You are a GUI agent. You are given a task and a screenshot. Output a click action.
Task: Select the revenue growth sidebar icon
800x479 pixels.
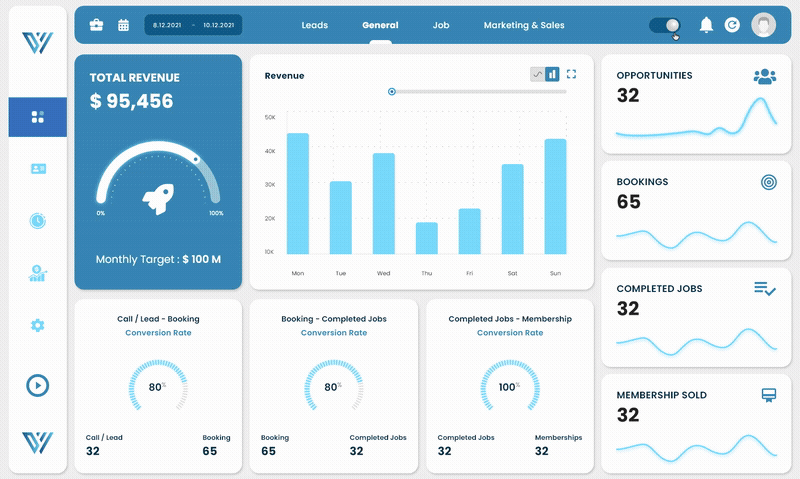(x=38, y=273)
